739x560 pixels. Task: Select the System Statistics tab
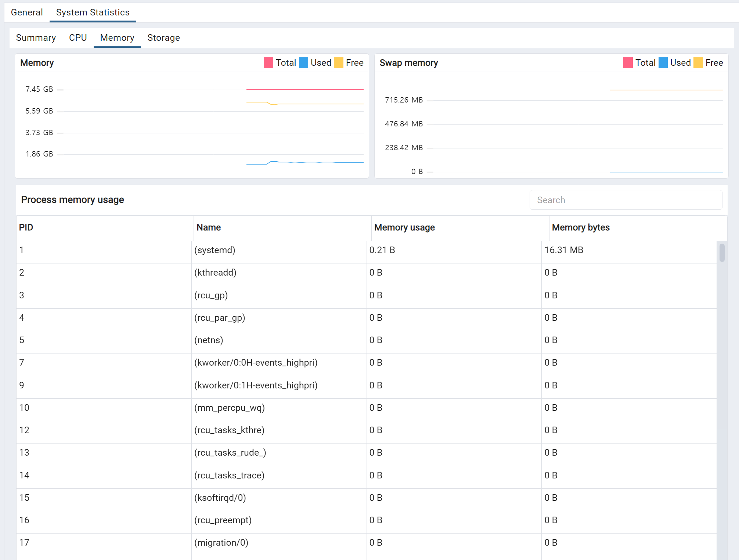93,12
